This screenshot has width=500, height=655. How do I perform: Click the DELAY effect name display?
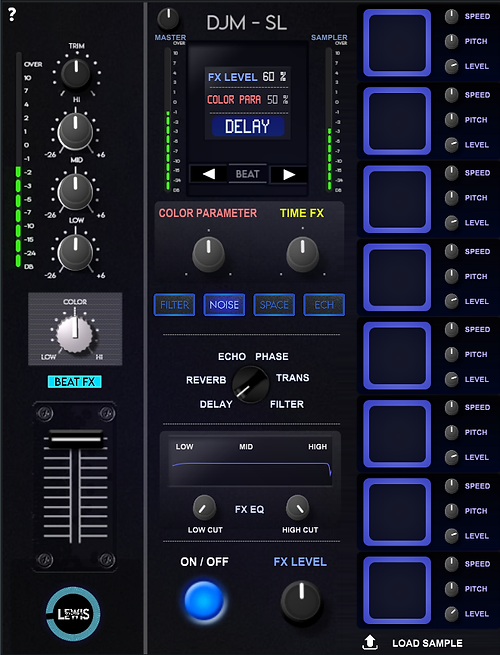click(248, 126)
